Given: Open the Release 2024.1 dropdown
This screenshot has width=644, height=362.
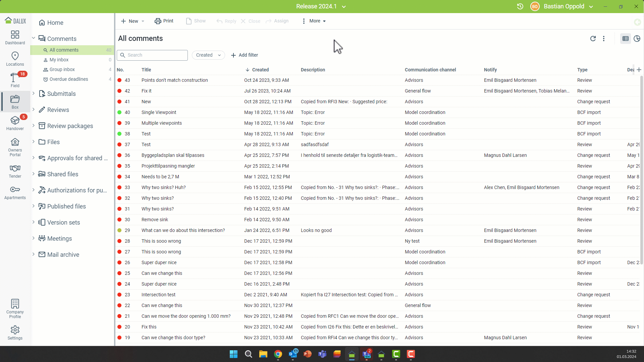Looking at the screenshot, I should 321,6.
